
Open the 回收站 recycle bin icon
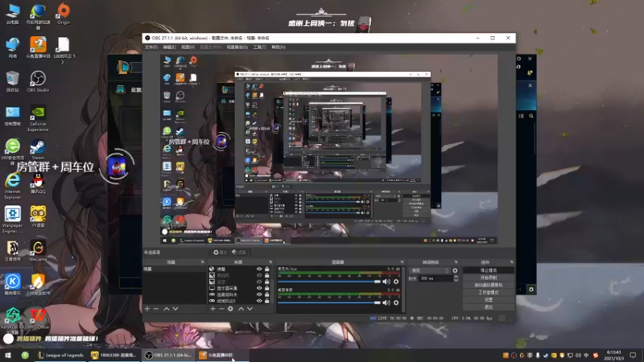click(x=12, y=81)
